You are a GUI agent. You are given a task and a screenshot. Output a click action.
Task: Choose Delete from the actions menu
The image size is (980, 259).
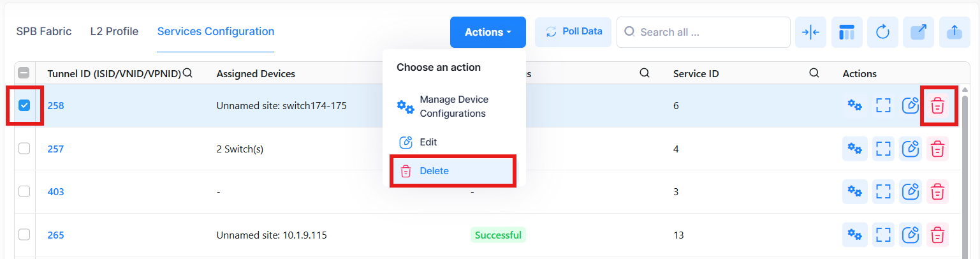434,171
